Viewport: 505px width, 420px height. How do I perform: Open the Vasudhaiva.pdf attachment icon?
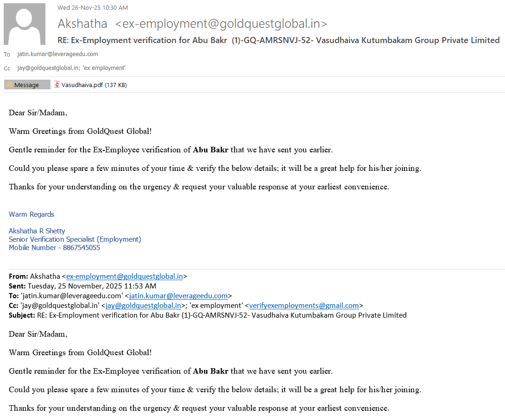click(x=57, y=85)
